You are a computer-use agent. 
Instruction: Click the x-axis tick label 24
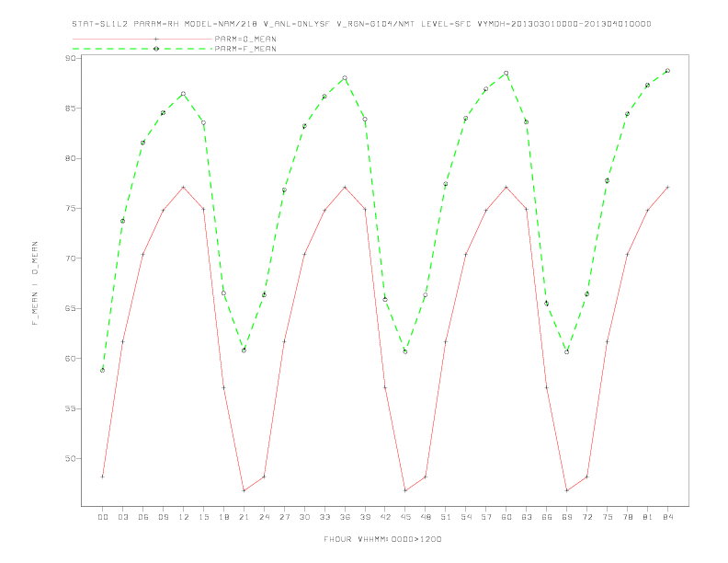pos(264,517)
